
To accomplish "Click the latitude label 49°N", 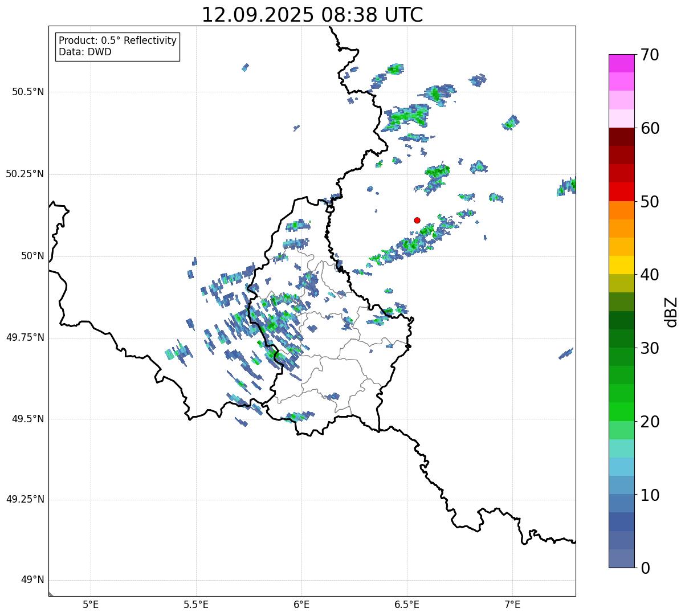I will point(32,580).
